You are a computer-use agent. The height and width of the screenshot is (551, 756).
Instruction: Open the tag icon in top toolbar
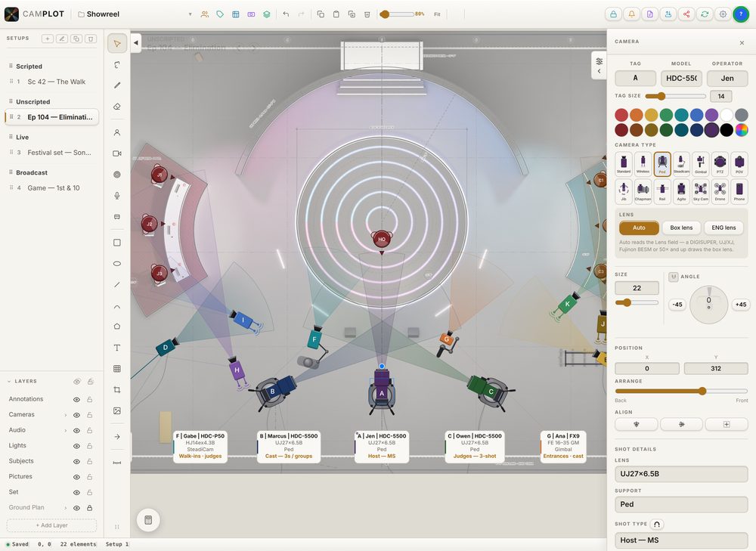[x=220, y=14]
